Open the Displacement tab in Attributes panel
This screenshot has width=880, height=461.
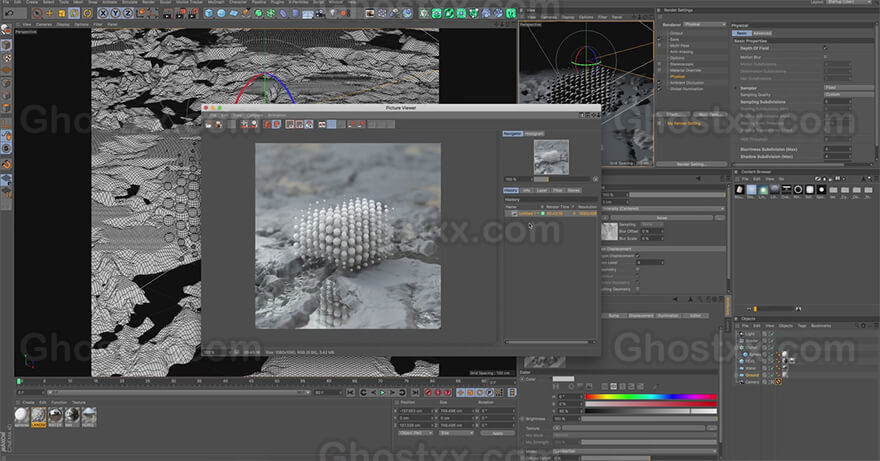coord(640,316)
